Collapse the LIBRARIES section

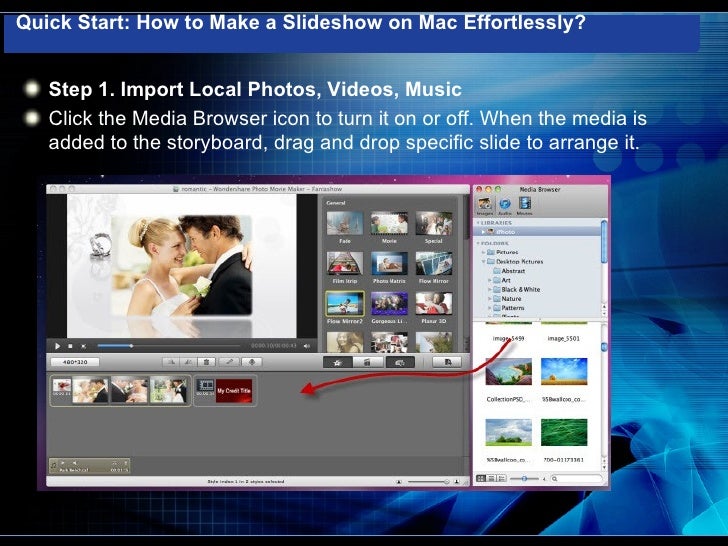[x=478, y=223]
